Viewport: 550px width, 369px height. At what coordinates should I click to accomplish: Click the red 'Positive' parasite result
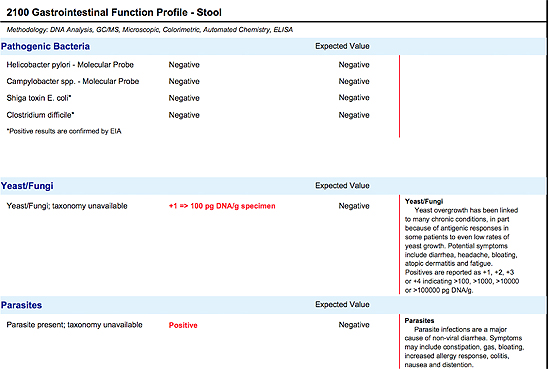(x=183, y=325)
